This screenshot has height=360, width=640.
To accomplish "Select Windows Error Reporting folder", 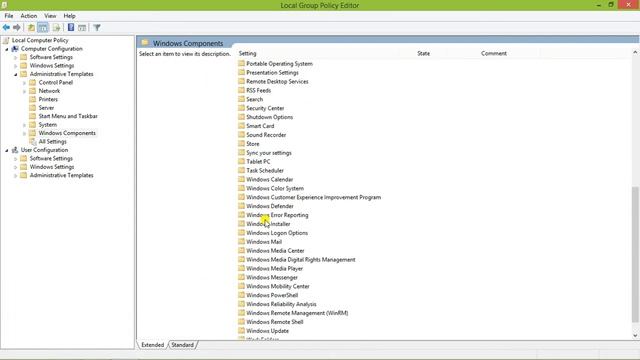I will (x=277, y=215).
